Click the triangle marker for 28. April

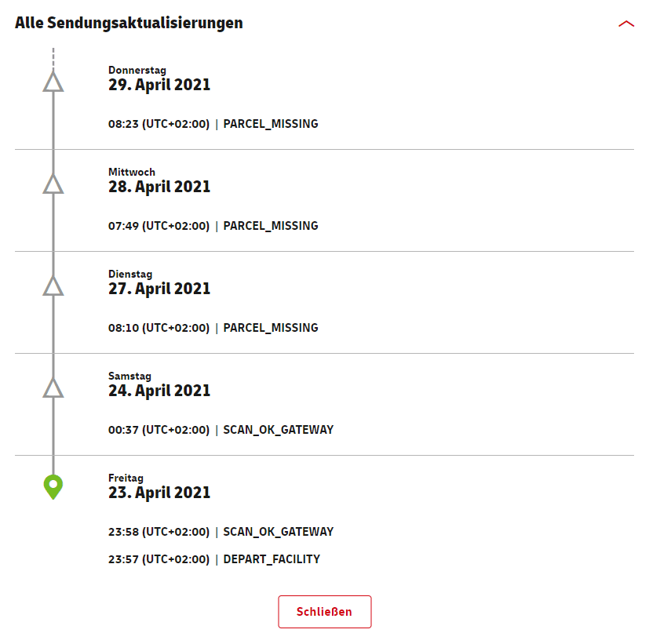click(x=53, y=184)
